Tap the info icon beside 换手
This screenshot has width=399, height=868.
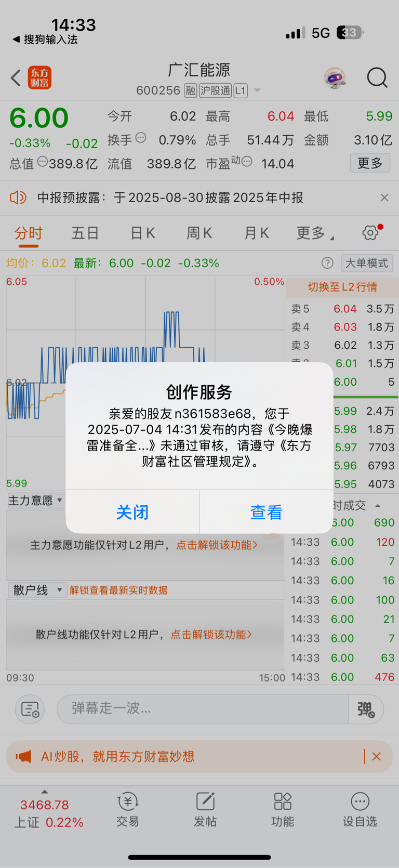coord(141,138)
